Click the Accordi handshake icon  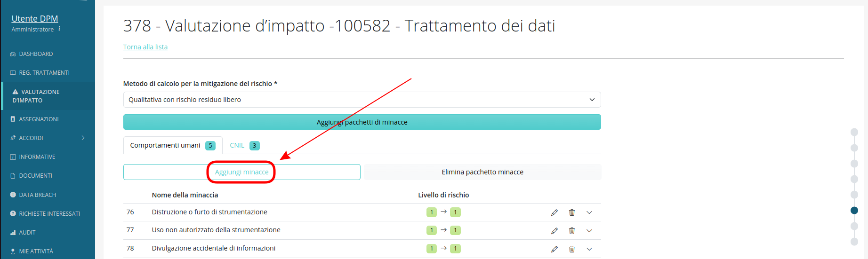point(13,138)
